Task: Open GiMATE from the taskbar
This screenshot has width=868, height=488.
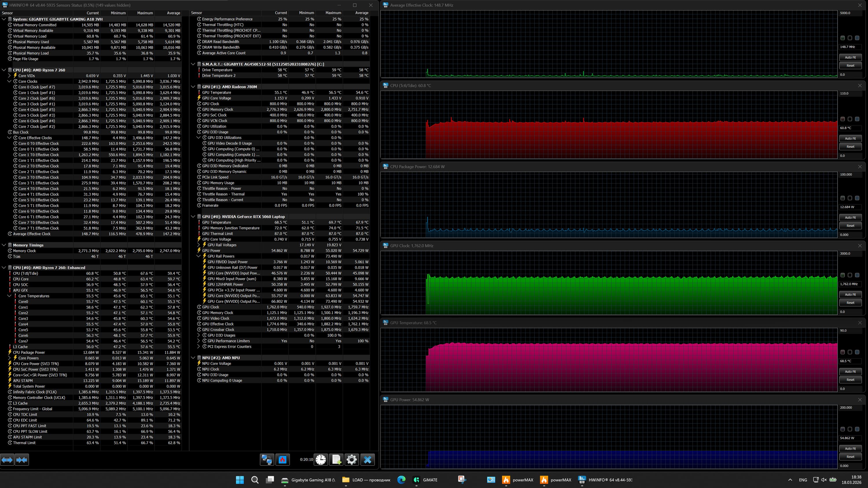Action: tap(425, 480)
